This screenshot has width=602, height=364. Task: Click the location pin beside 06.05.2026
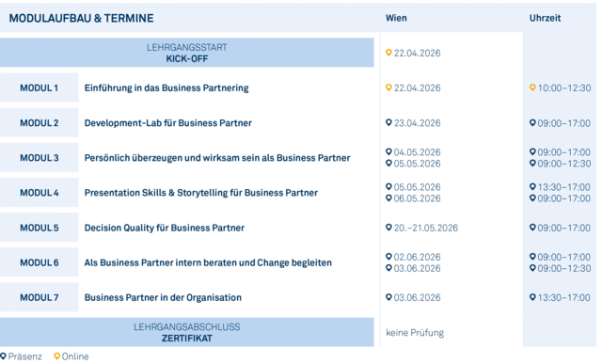(x=388, y=198)
